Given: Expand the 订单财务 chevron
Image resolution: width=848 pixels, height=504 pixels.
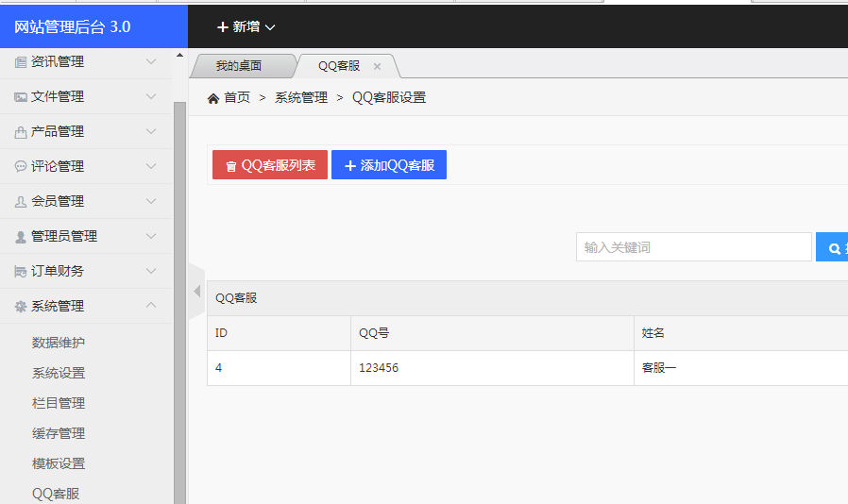Looking at the screenshot, I should click(151, 271).
